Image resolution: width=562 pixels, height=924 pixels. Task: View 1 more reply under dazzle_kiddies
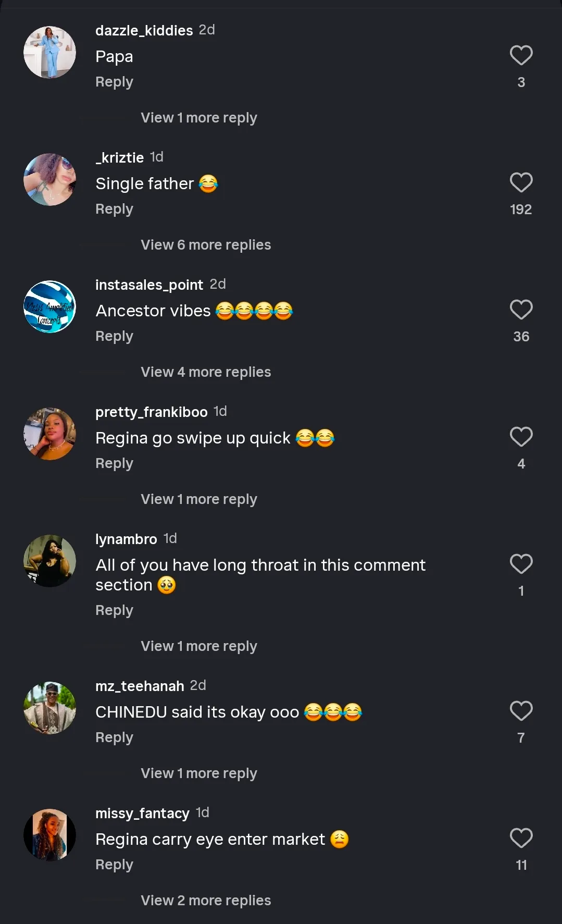pos(199,118)
